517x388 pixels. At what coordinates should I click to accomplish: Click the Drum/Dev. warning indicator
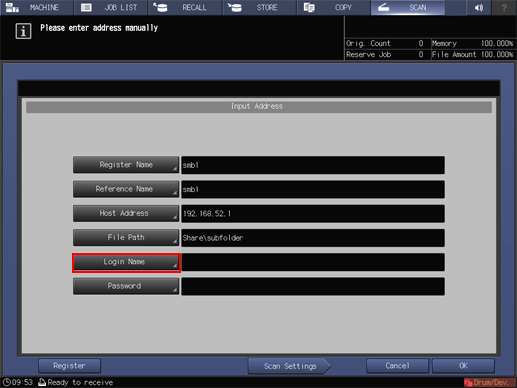489,382
